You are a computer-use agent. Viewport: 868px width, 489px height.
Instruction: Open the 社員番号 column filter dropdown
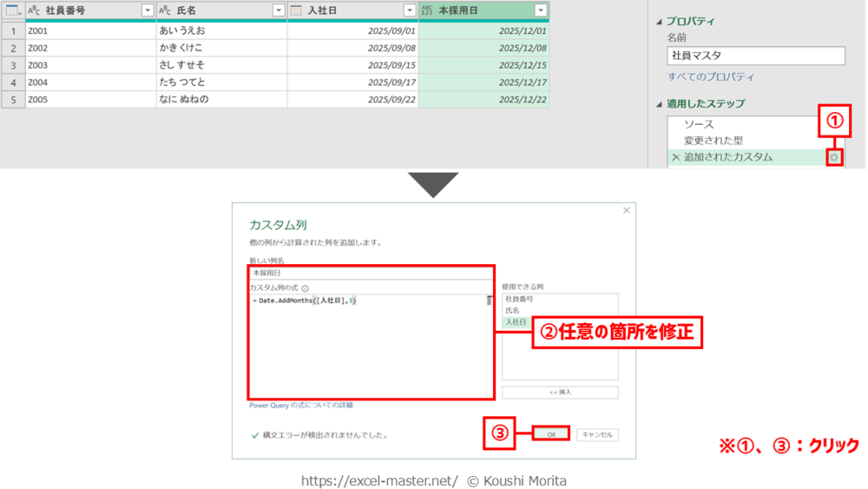(147, 10)
